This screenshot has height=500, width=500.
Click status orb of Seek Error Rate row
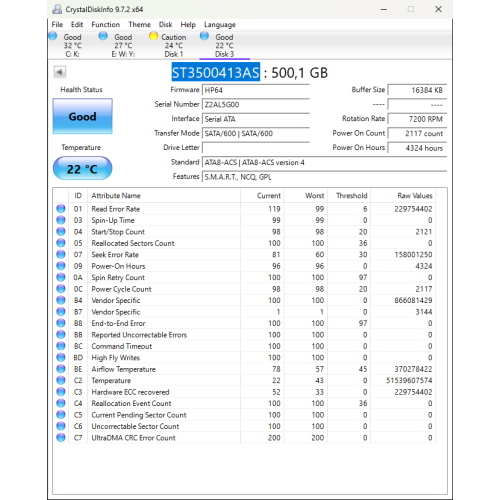pos(61,254)
